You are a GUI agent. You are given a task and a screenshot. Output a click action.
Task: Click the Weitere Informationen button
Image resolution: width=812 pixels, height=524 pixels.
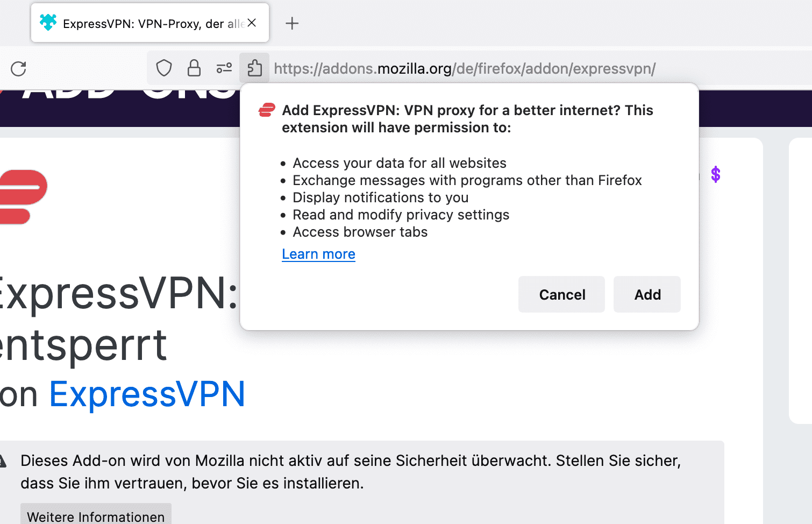(x=96, y=515)
